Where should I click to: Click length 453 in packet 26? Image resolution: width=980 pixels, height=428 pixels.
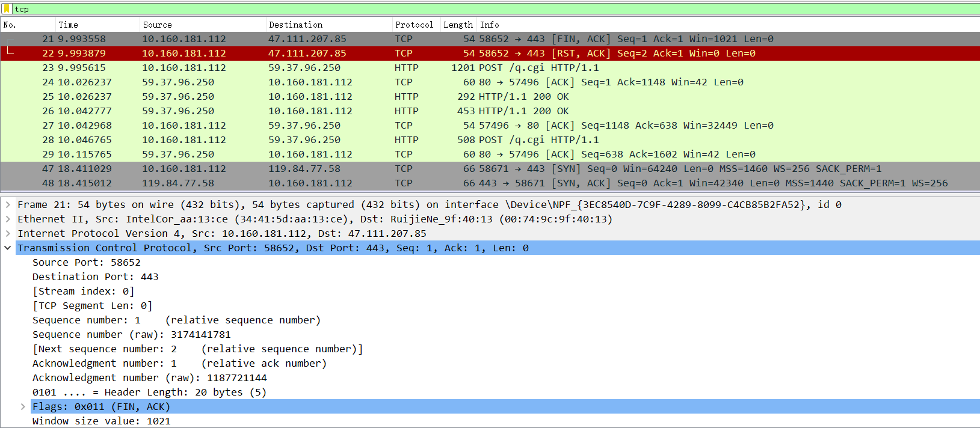pos(466,111)
